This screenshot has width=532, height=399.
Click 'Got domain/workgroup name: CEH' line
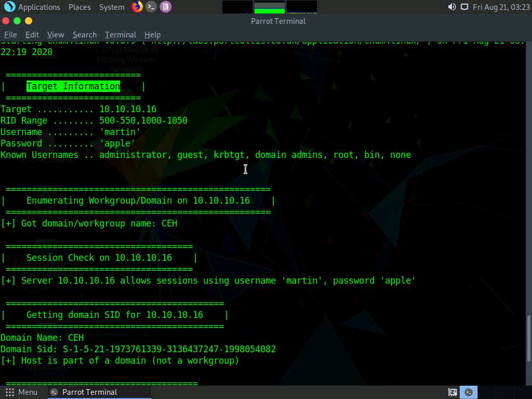point(89,223)
